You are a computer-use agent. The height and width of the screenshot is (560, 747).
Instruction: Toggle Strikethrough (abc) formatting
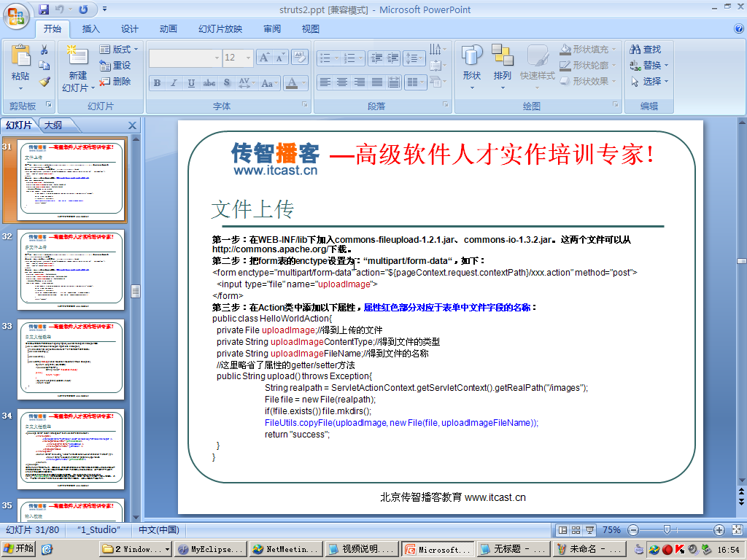coord(209,83)
